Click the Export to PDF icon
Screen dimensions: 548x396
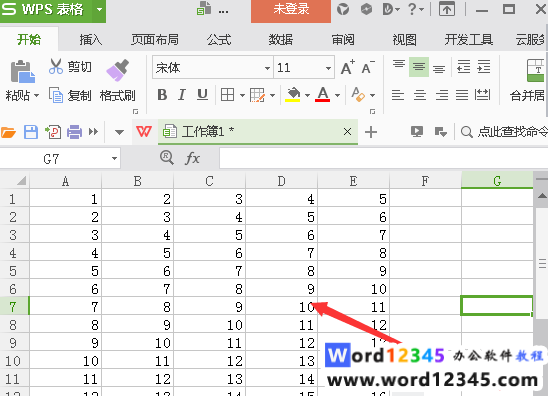[x=53, y=132]
